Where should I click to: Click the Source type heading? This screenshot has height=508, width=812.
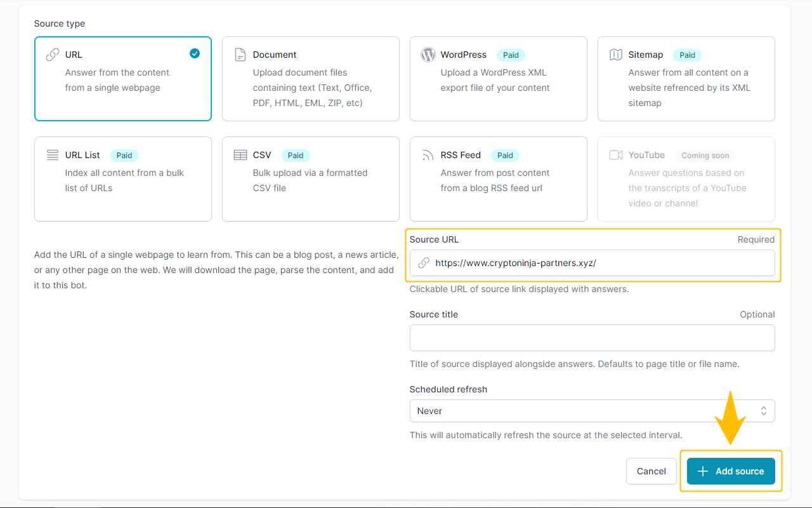(60, 23)
